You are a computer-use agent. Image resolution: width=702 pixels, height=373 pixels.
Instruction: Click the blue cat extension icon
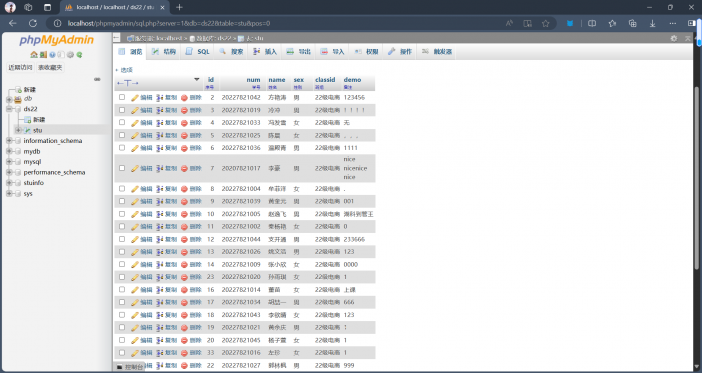[570, 23]
